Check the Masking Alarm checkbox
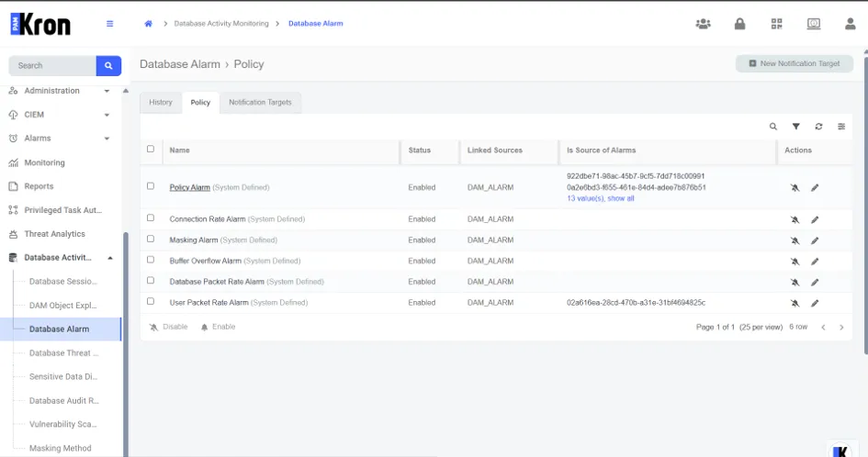Image resolution: width=868 pixels, height=457 pixels. tap(151, 239)
